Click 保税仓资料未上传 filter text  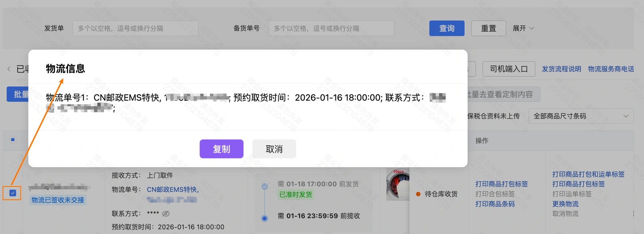click(493, 116)
